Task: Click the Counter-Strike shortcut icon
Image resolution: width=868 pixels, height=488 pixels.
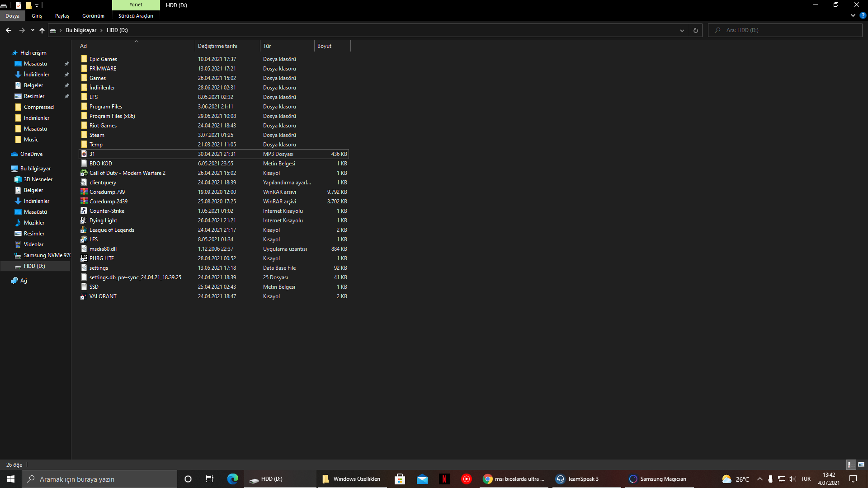Action: [84, 211]
